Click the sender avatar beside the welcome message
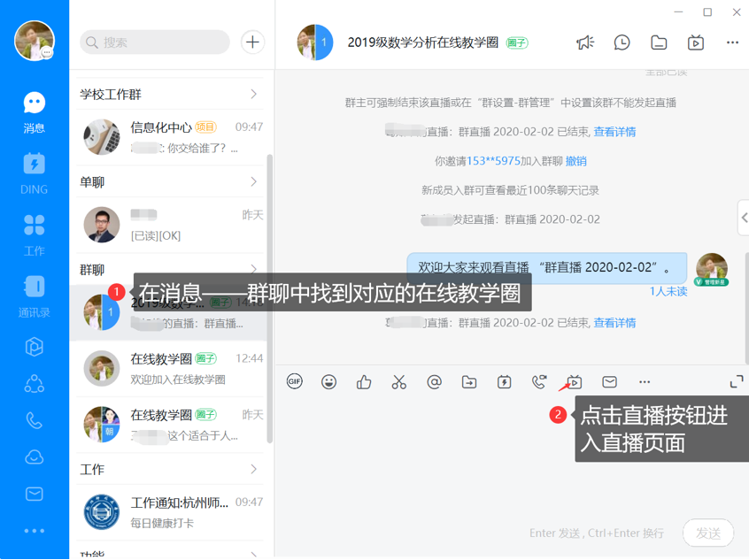Screen dimensions: 749x560 click(711, 269)
